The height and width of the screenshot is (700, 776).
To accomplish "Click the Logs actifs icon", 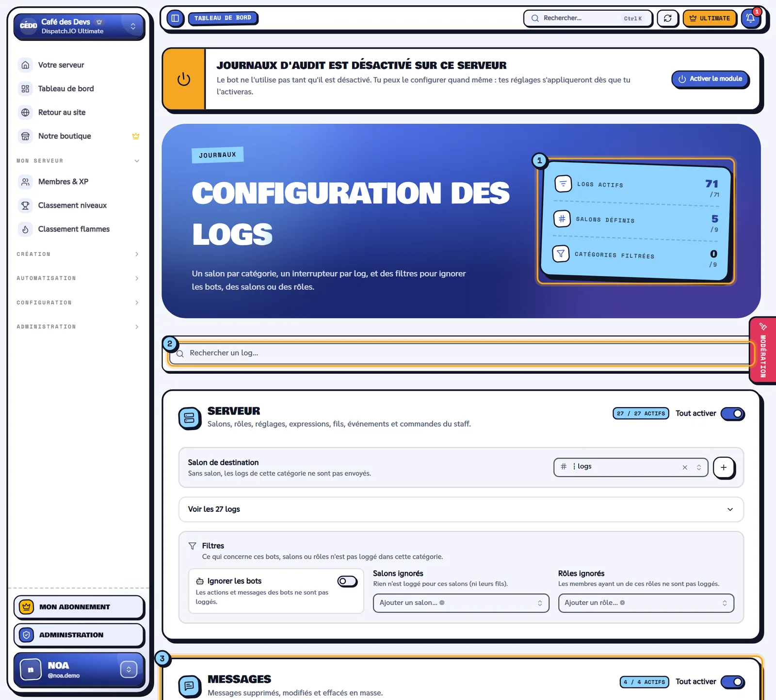I will (563, 184).
